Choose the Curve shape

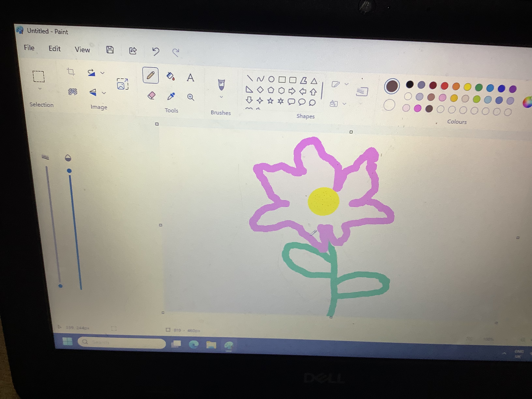click(x=260, y=79)
